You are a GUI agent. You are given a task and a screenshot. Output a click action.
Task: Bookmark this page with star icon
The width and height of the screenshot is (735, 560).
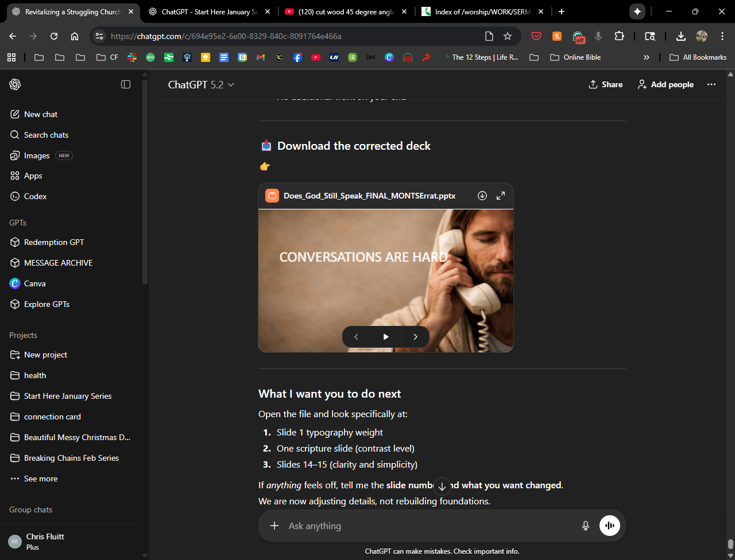coord(508,36)
